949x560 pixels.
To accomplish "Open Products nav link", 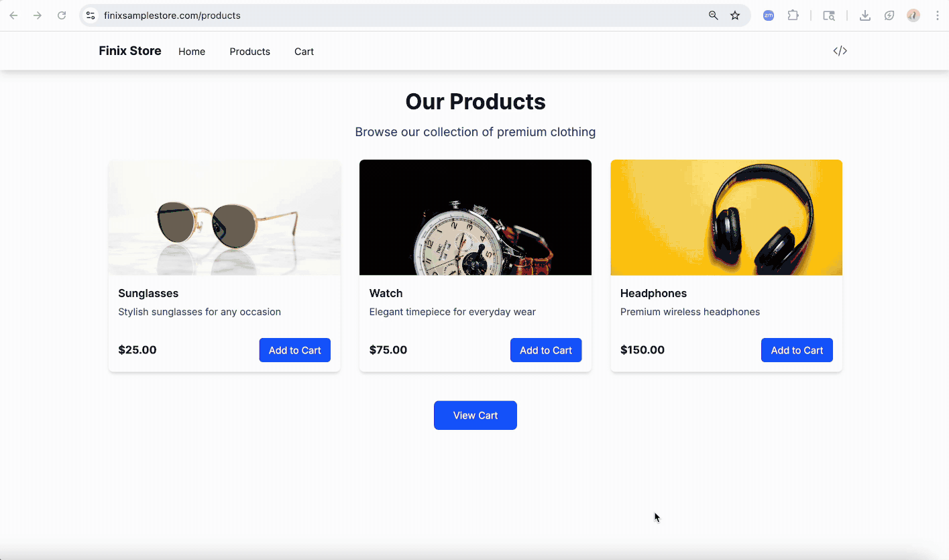I will [x=249, y=52].
